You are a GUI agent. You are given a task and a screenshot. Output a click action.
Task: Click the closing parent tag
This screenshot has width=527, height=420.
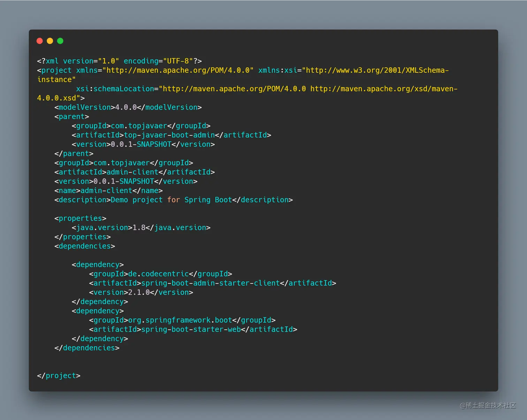74,154
